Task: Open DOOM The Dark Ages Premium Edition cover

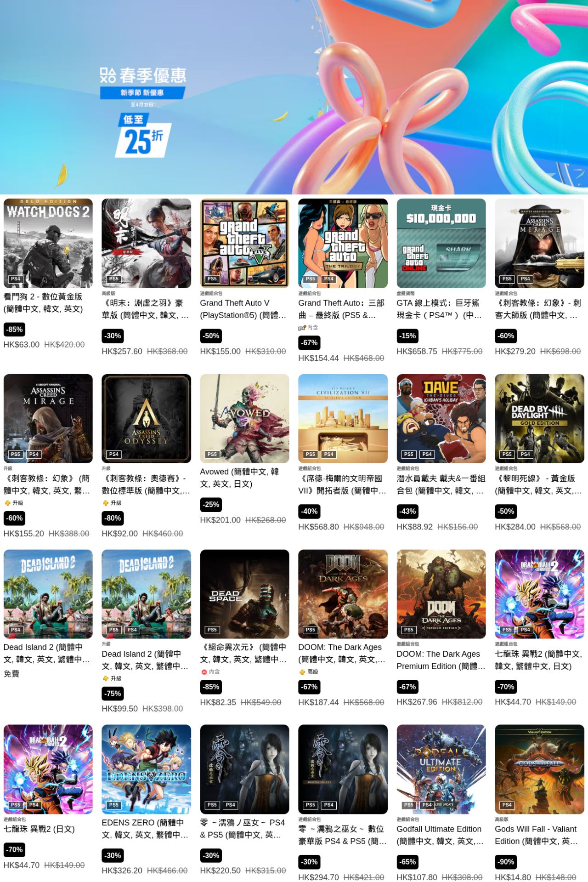Action: coord(441,594)
